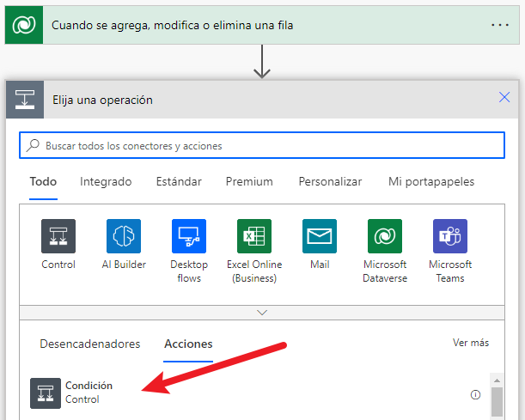Click the Condición action icon
The height and width of the screenshot is (420, 525).
pyautogui.click(x=46, y=393)
